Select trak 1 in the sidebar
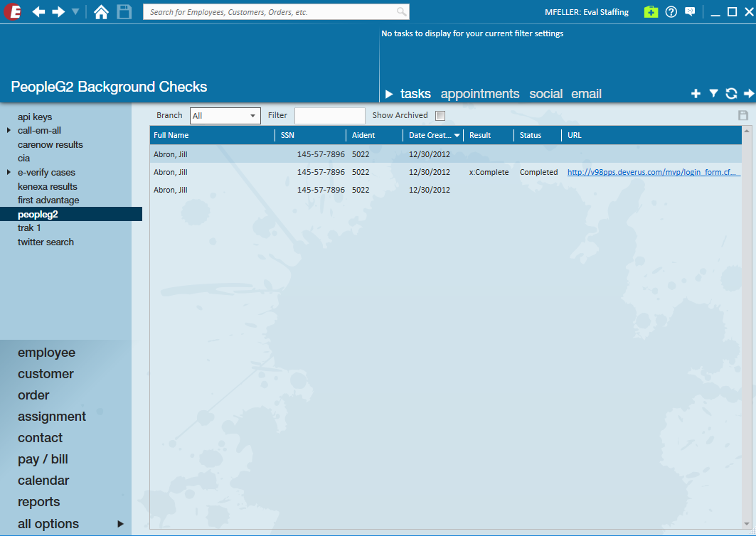Image resolution: width=756 pixels, height=536 pixels. coord(29,228)
